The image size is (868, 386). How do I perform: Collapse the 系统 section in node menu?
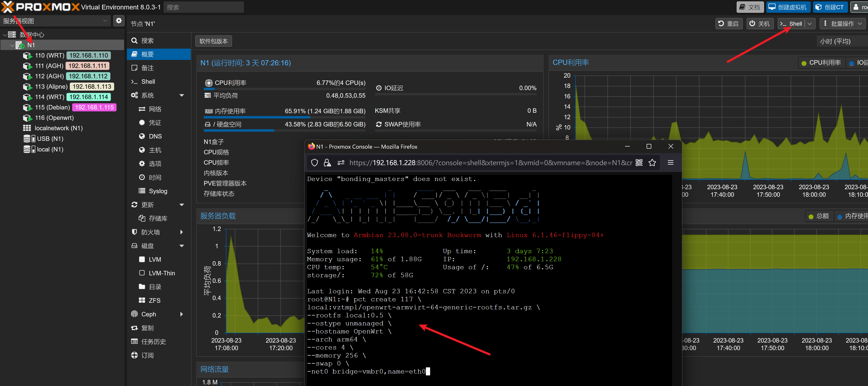[x=182, y=95]
